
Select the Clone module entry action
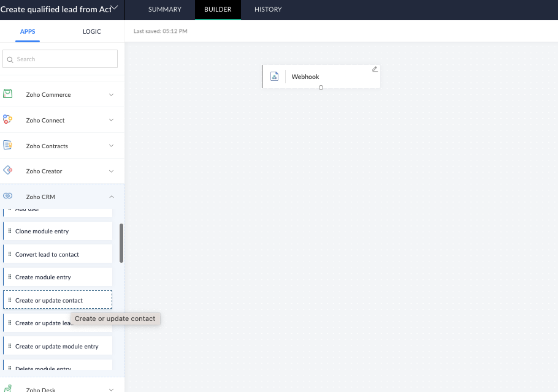coord(58,231)
